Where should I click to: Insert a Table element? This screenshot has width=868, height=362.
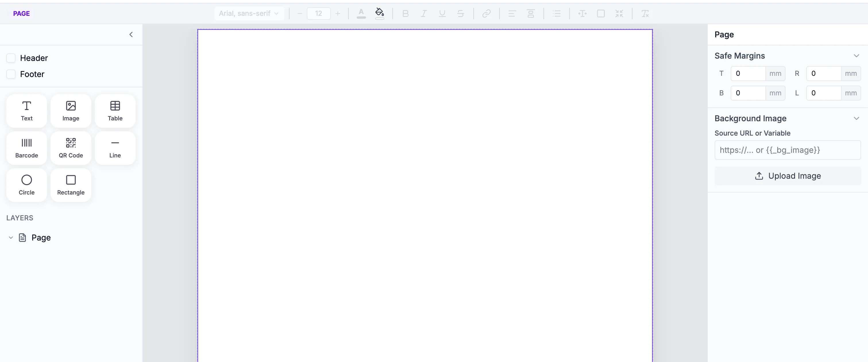coord(115,111)
